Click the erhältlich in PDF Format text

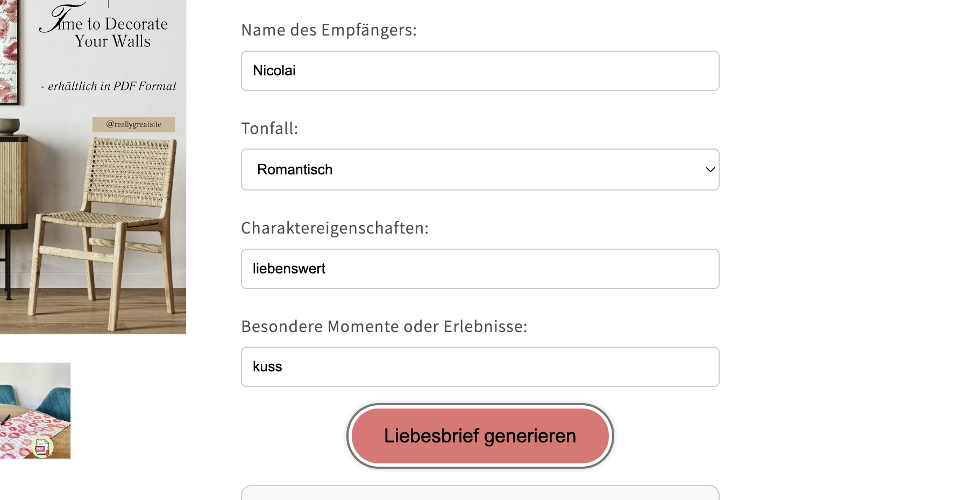[x=109, y=86]
